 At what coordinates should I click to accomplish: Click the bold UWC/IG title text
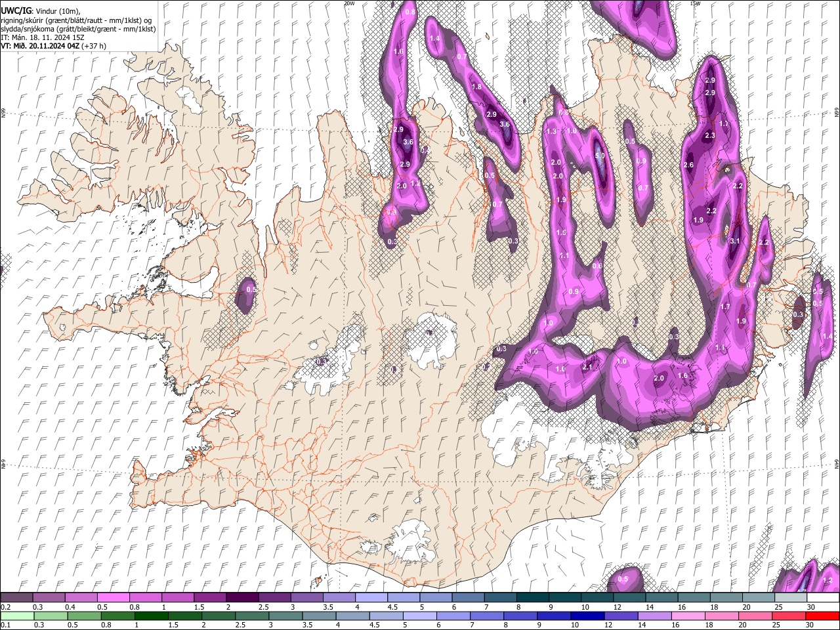(x=16, y=10)
